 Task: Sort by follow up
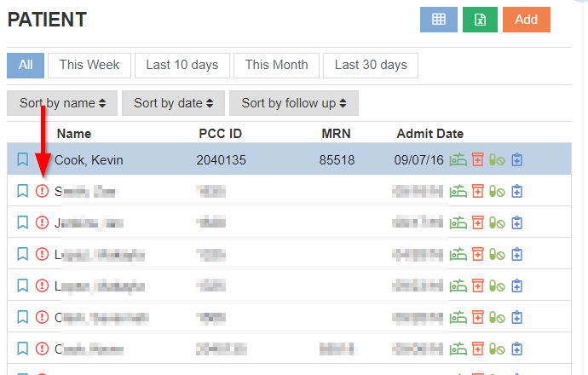294,103
